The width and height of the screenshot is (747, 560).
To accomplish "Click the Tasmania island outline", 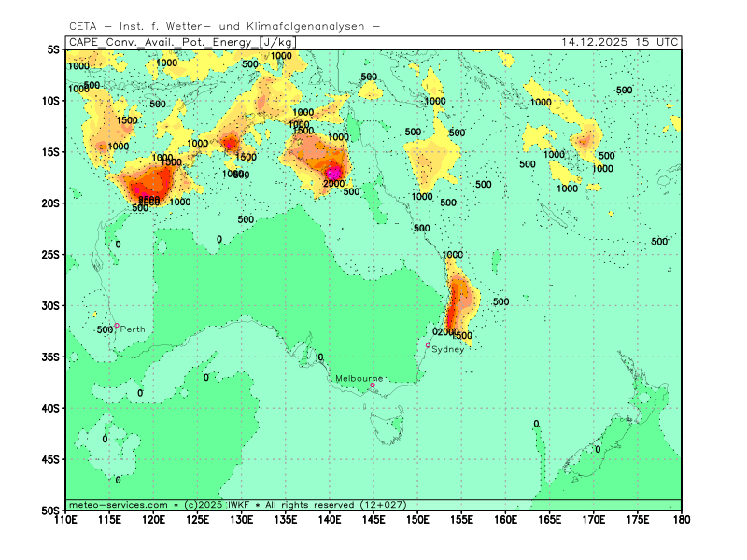I will pyautogui.click(x=386, y=430).
